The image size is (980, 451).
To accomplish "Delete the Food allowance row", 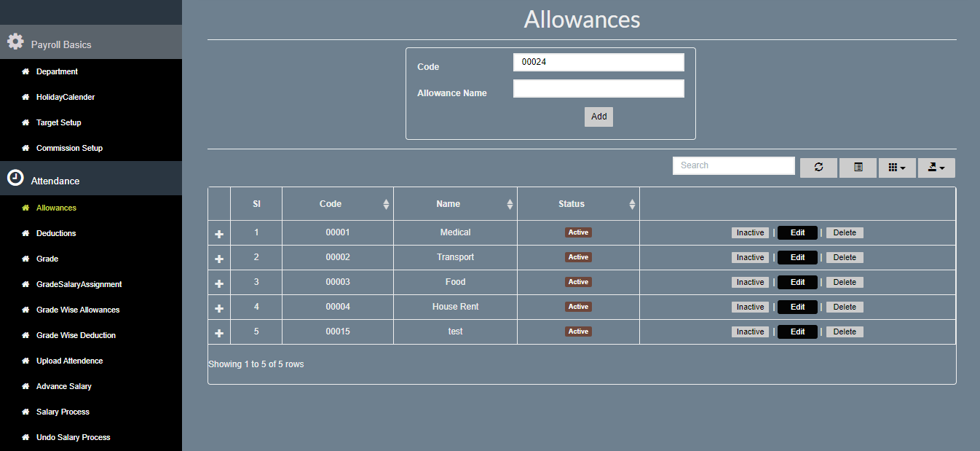I will point(845,283).
